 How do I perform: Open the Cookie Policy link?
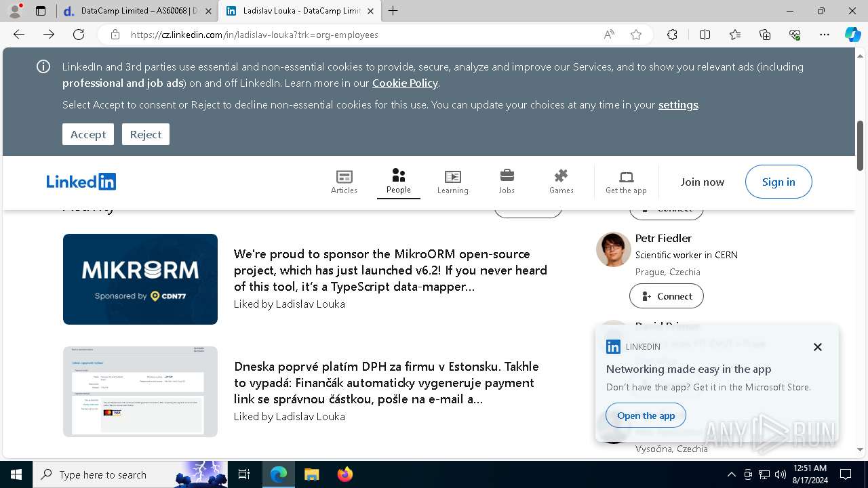(405, 83)
